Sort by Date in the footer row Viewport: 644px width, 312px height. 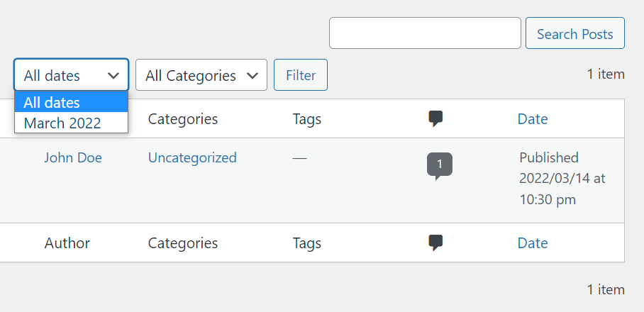coord(532,243)
